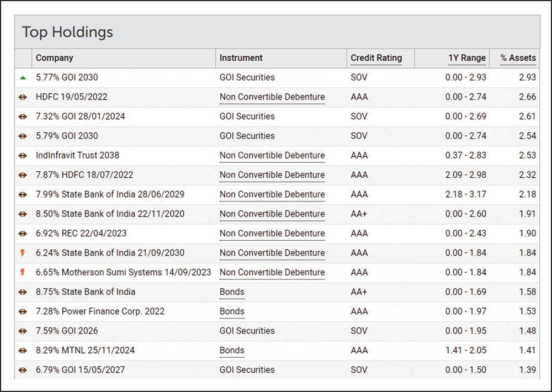Open Bonds link for 8.29% MTNL row
This screenshot has height=392, width=552.
(232, 351)
